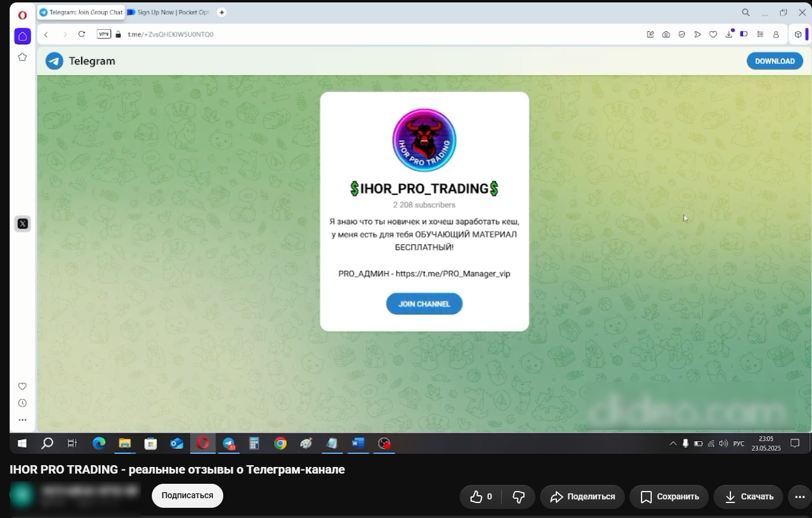Switch to Telegram: Join Group Chat tab
812x518 pixels.
point(80,12)
